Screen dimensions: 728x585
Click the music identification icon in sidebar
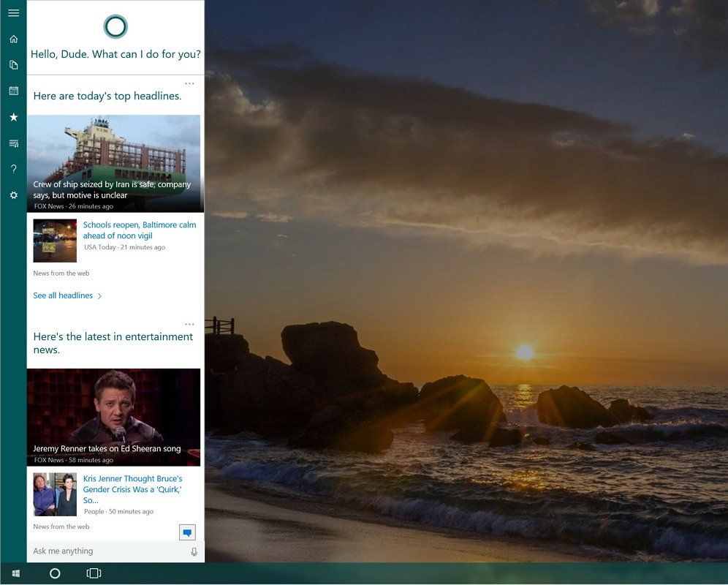(14, 143)
